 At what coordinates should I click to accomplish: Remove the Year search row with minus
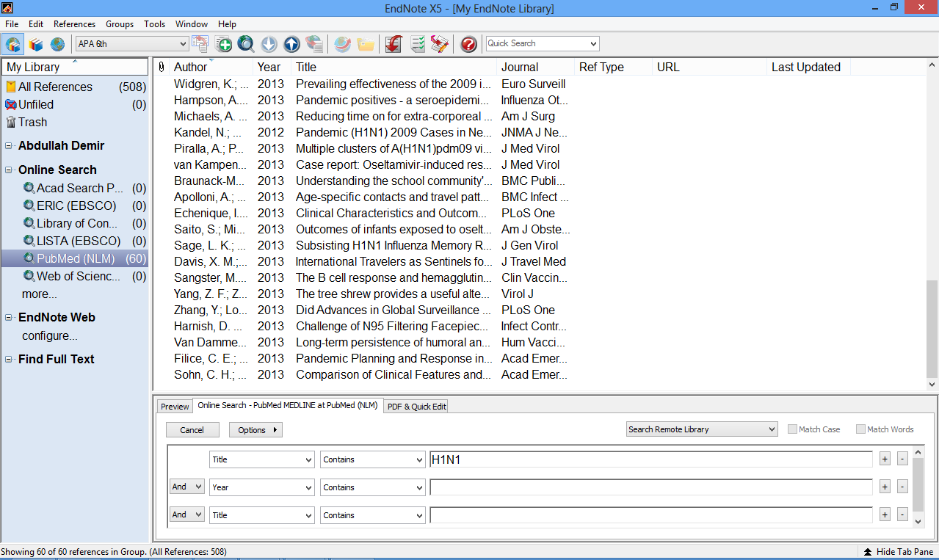pos(902,487)
